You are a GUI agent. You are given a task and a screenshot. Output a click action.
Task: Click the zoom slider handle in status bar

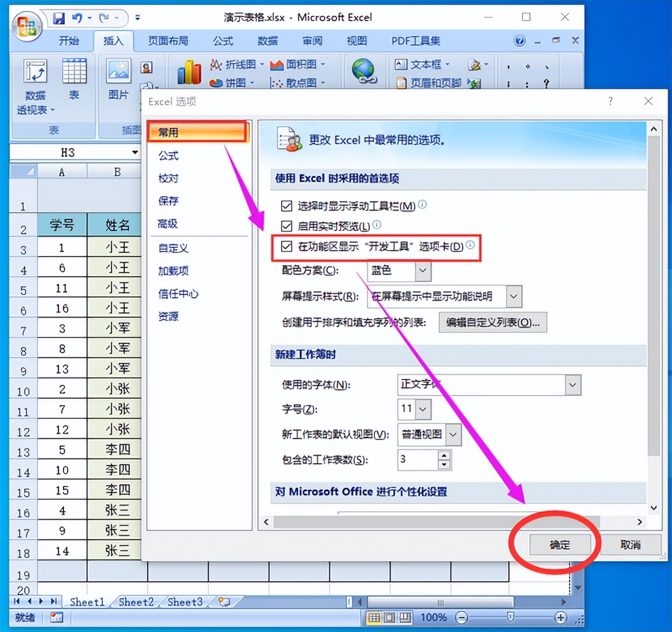tap(510, 617)
